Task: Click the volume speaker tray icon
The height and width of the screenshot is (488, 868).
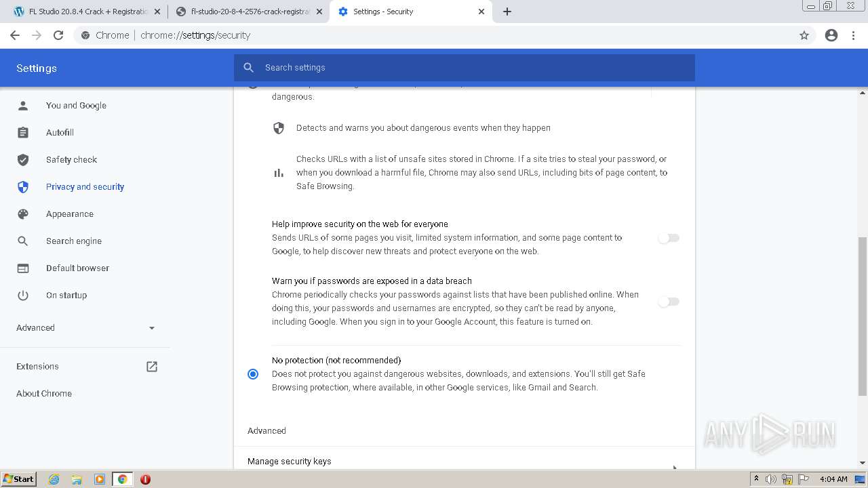Action: (771, 479)
